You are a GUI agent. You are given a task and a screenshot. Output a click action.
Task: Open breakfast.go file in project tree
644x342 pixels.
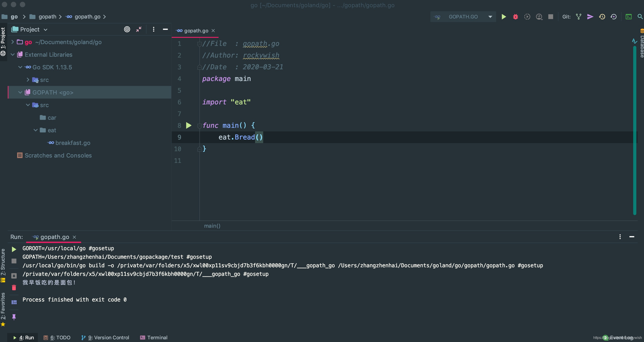point(73,143)
